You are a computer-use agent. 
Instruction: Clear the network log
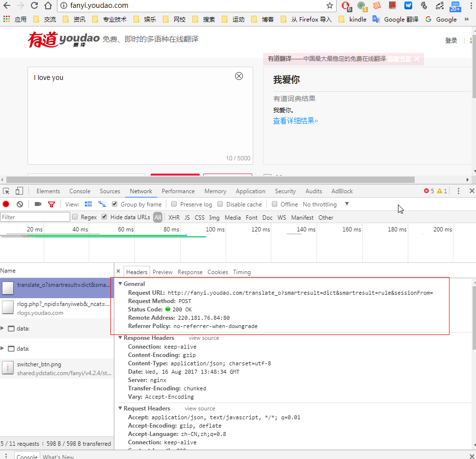[20, 204]
